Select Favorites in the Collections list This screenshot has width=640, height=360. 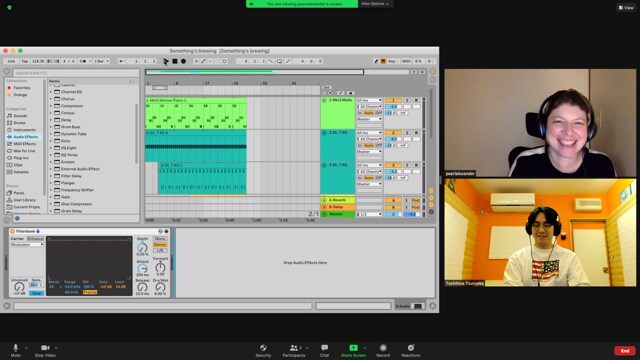pyautogui.click(x=22, y=88)
